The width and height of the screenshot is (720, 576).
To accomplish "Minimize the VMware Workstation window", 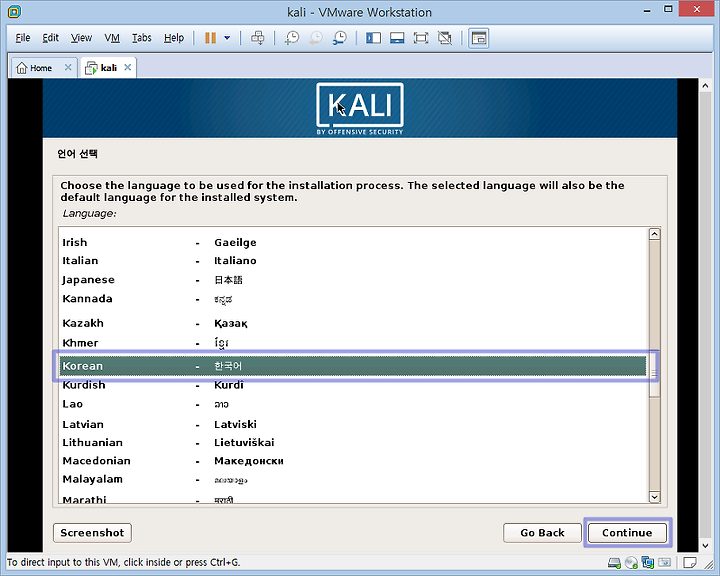I will [647, 10].
